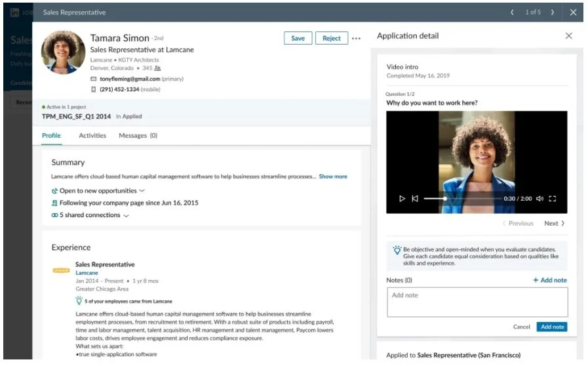Click Tamara Simon's profile photo
This screenshot has width=588, height=366.
63,52
